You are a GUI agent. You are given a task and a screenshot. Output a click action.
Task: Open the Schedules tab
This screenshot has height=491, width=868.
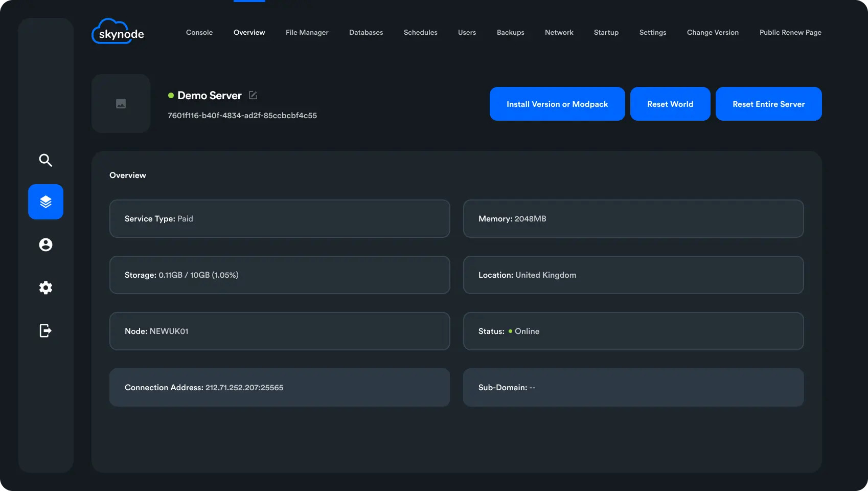pyautogui.click(x=420, y=32)
